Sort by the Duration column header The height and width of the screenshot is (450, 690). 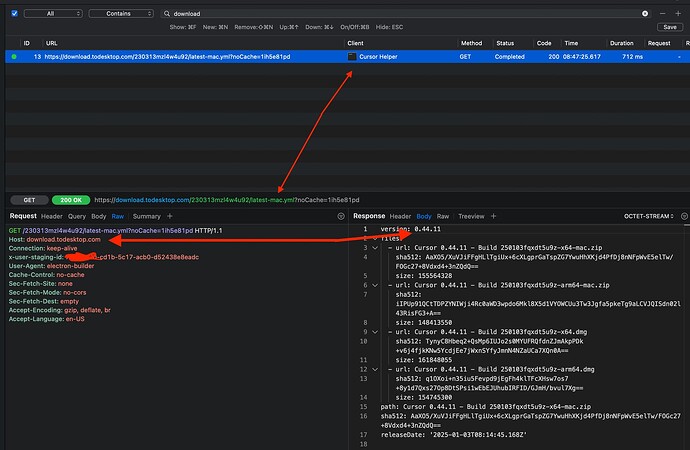pos(621,43)
